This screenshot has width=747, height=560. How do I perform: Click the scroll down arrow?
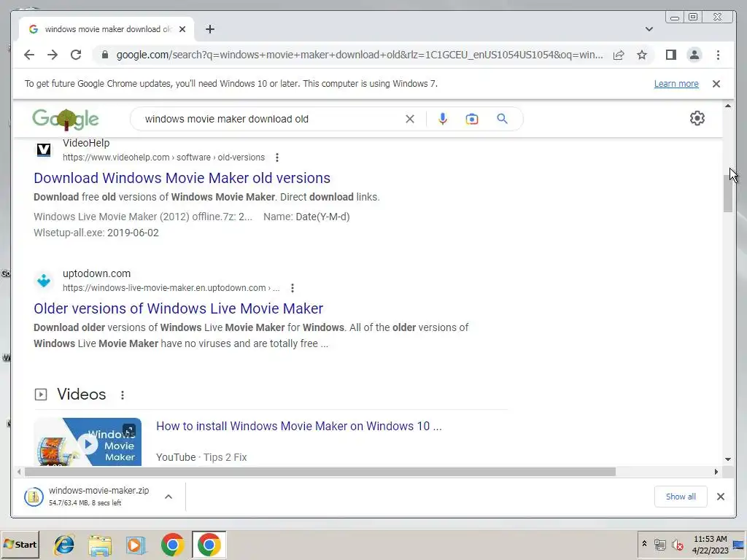click(x=728, y=459)
